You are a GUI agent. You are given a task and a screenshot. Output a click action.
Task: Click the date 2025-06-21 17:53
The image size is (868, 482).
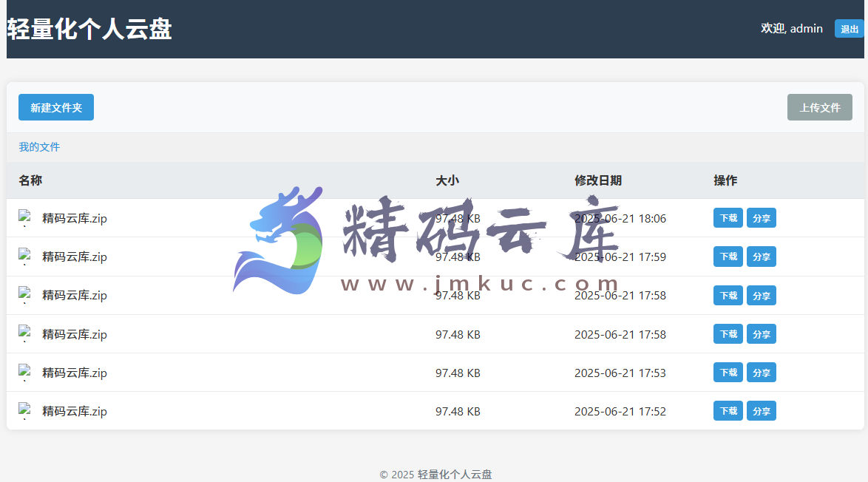(x=620, y=373)
